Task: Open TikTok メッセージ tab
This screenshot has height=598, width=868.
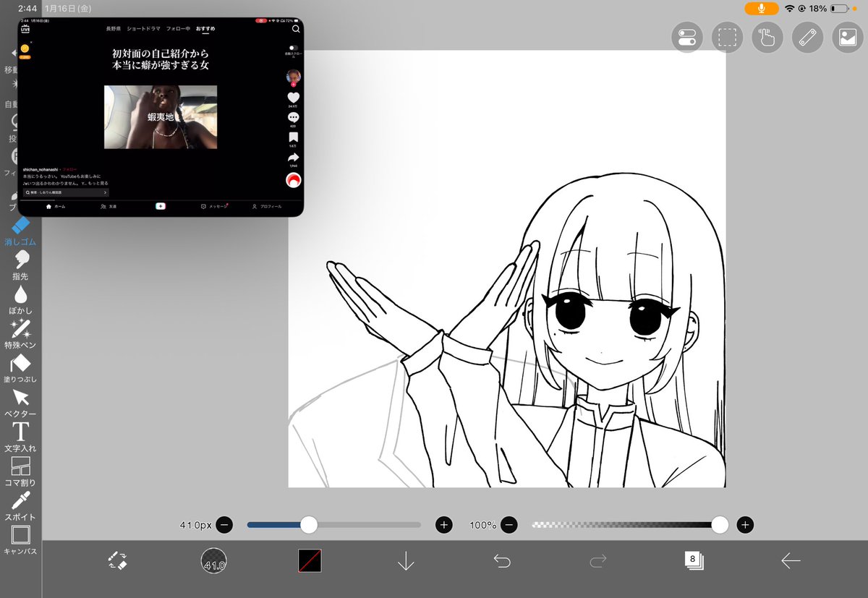Action: pyautogui.click(x=214, y=206)
